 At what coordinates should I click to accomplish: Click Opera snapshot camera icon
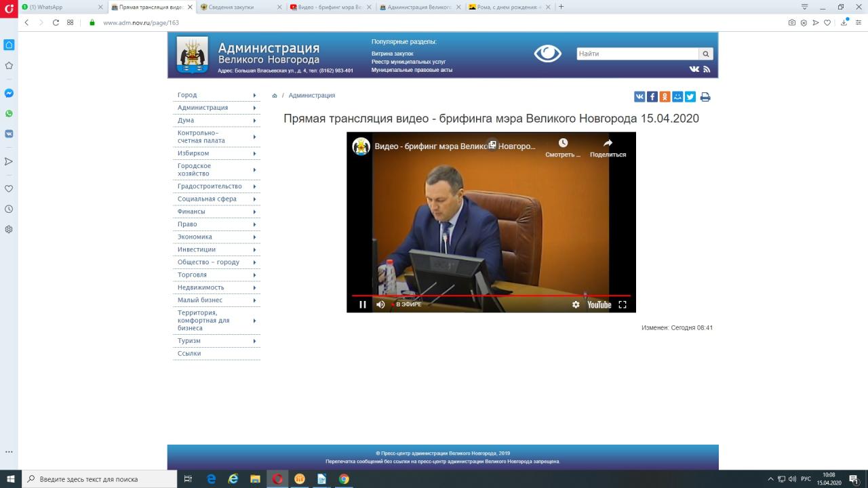pyautogui.click(x=792, y=22)
